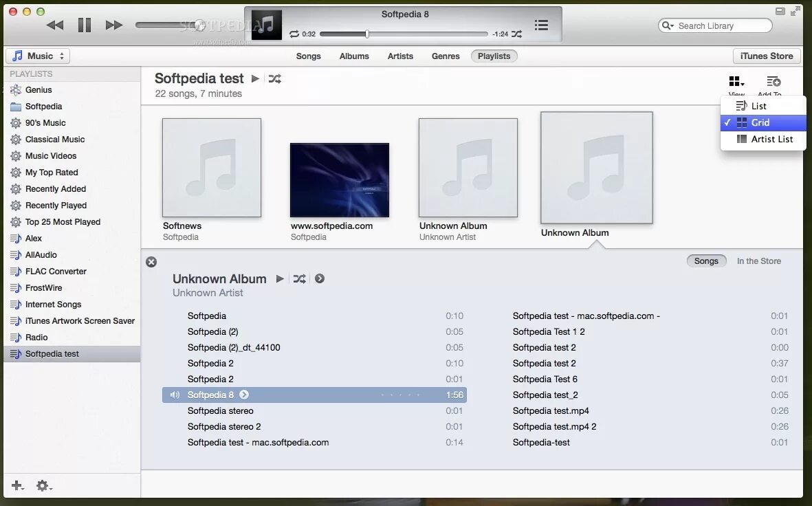The height and width of the screenshot is (506, 812).
Task: Toggle shuffle in the now playing display
Action: click(x=517, y=34)
